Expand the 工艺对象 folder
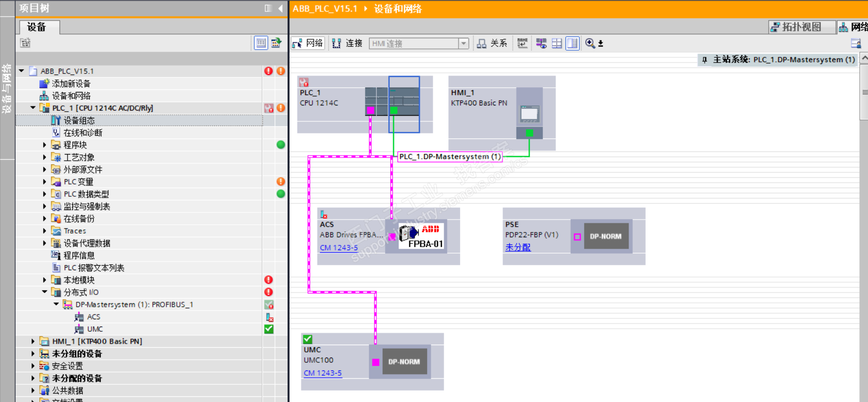This screenshot has height=402, width=868. click(44, 158)
